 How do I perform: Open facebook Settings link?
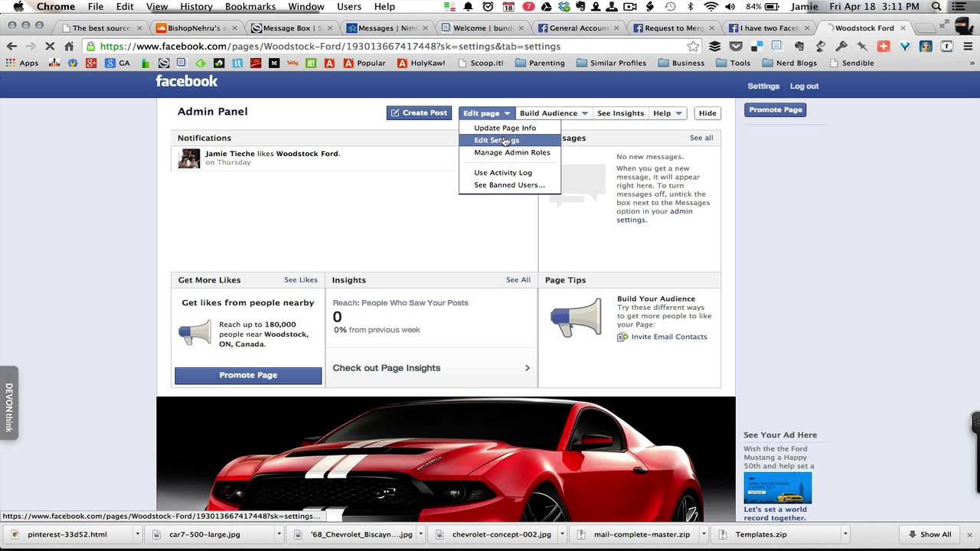763,86
